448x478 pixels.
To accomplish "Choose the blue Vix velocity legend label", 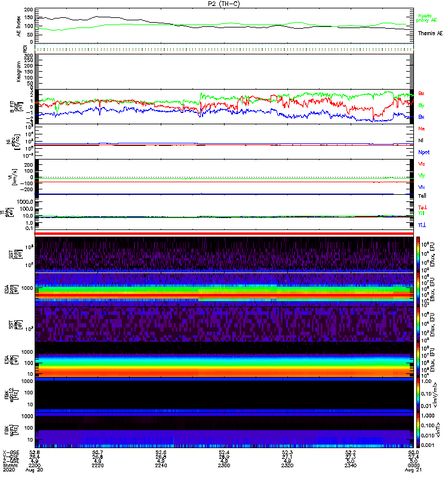I will point(422,187).
